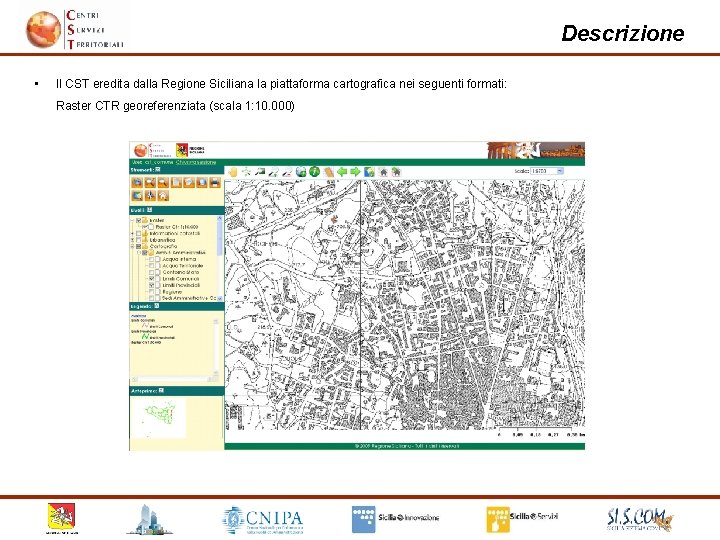Click the Ambiti Amministrativi folder label
The image size is (720, 540).
pos(180,253)
